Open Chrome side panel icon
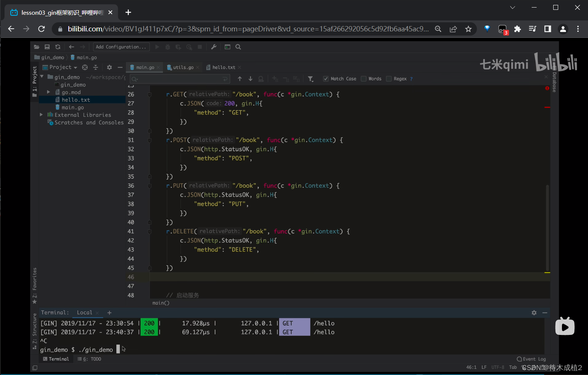The image size is (588, 375). click(548, 29)
